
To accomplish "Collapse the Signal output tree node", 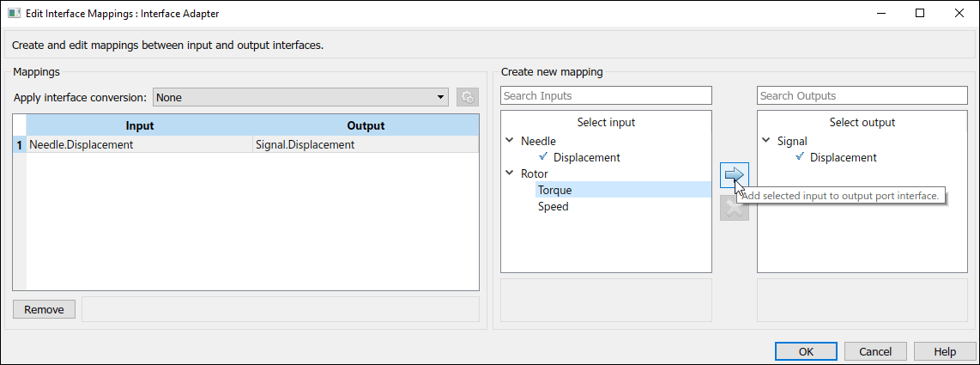I will coord(766,141).
